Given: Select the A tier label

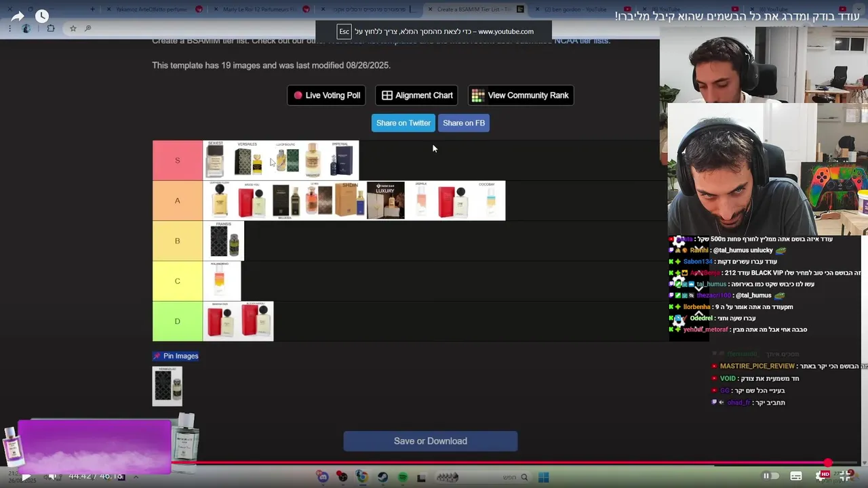Looking at the screenshot, I should click(x=178, y=201).
